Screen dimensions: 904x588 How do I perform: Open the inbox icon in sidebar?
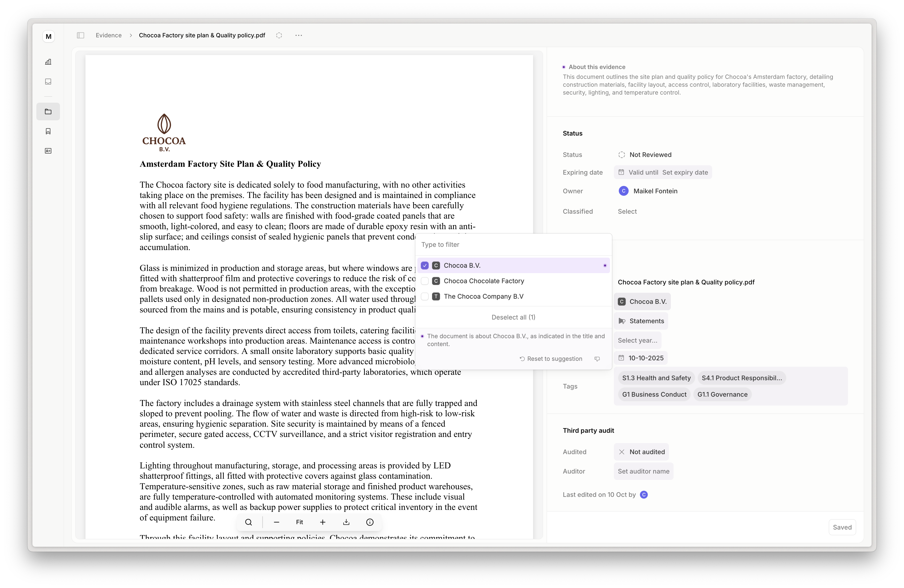pos(48,82)
